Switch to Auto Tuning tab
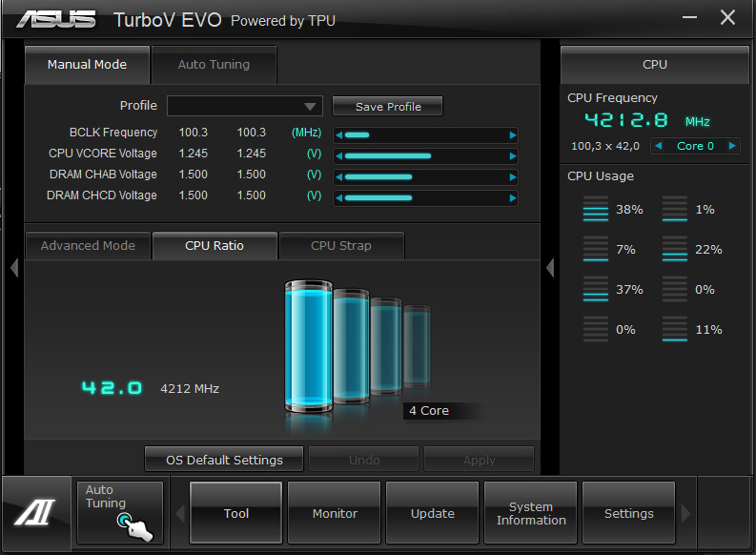 (215, 65)
